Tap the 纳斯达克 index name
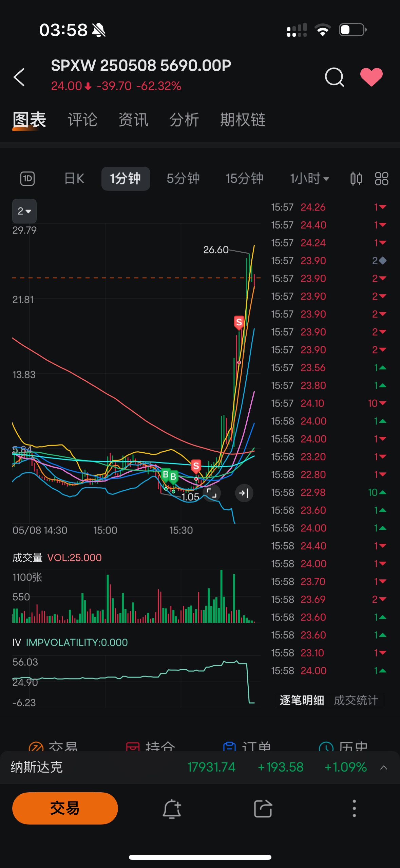 tap(37, 767)
